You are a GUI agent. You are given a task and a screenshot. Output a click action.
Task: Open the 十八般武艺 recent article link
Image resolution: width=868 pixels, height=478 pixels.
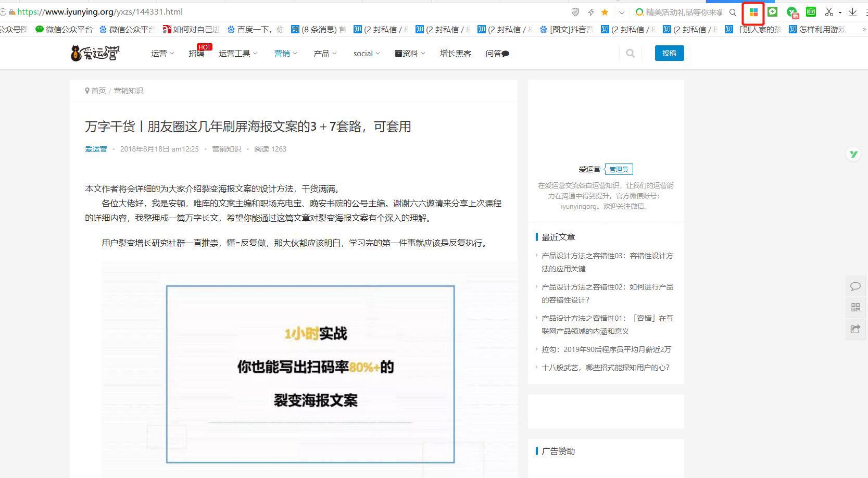[x=605, y=367]
